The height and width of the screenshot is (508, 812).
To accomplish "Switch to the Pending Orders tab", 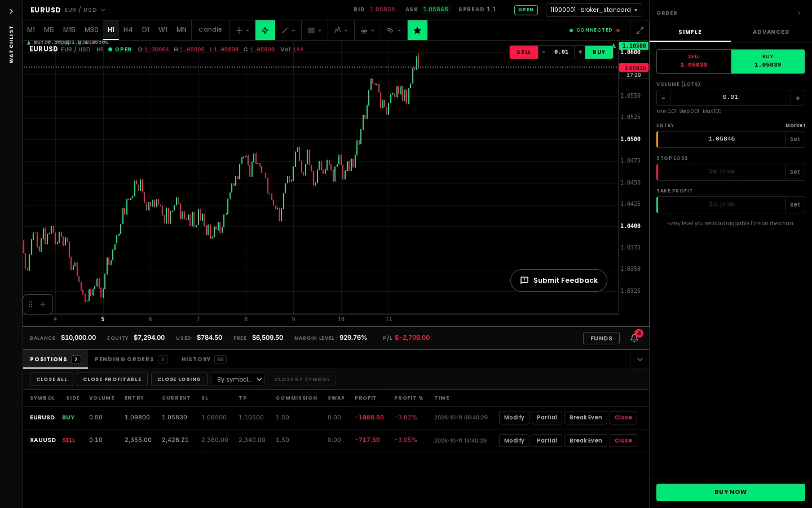I will pos(131,360).
